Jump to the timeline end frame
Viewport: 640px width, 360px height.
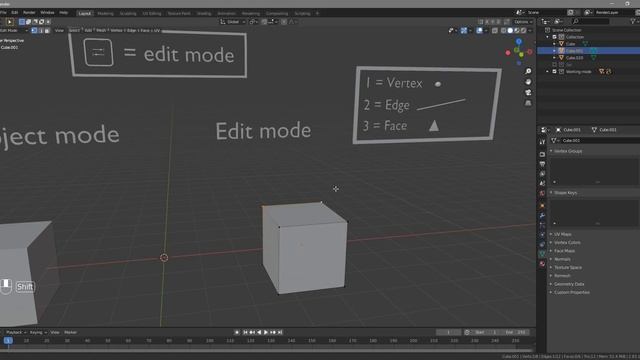pyautogui.click(x=280, y=332)
